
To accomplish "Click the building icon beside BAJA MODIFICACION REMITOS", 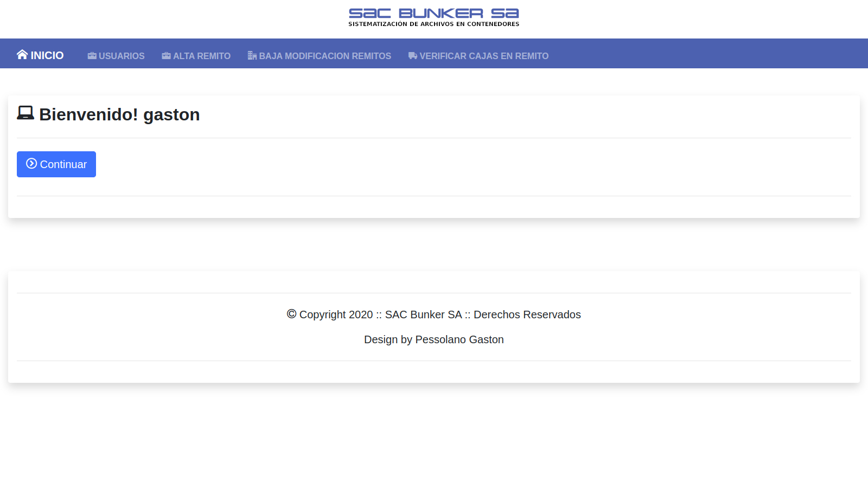I will click(252, 56).
